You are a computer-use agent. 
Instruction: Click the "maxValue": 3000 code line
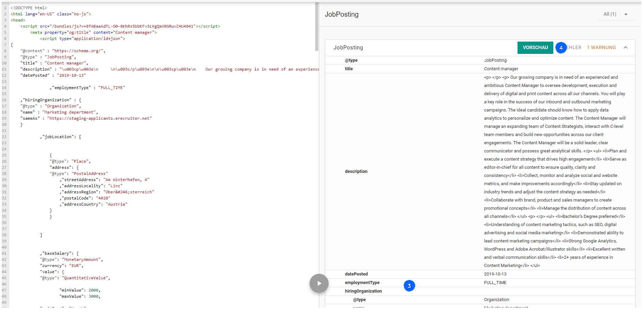click(80, 296)
